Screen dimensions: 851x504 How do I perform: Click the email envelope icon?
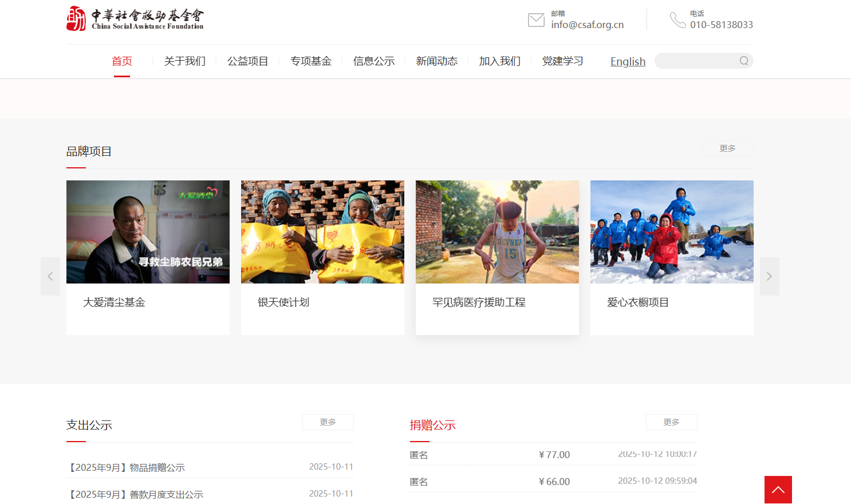click(536, 20)
